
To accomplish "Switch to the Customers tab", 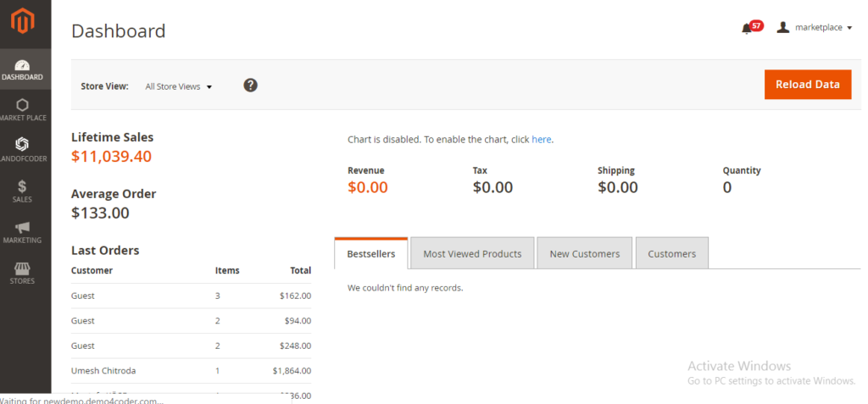I will pyautogui.click(x=672, y=253).
